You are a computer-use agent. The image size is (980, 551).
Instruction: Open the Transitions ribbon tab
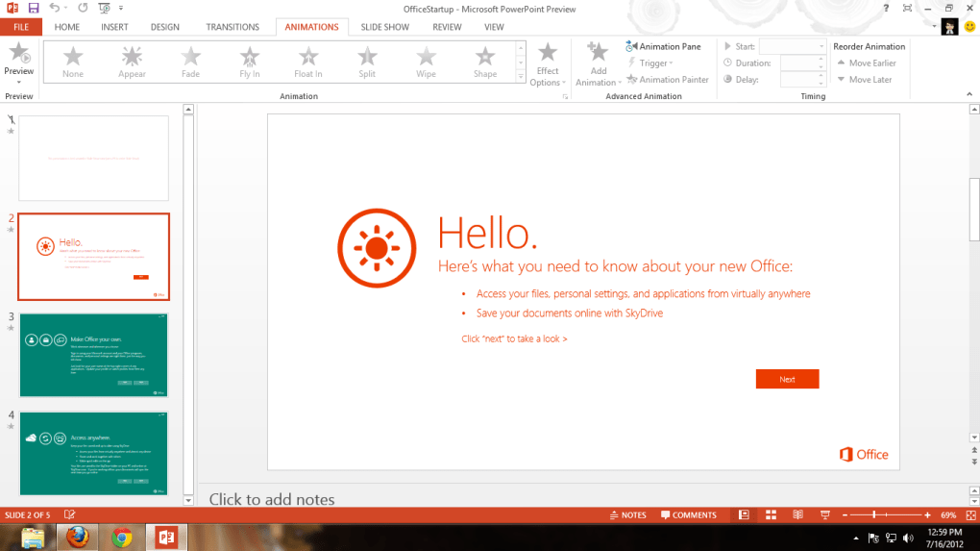point(233,27)
